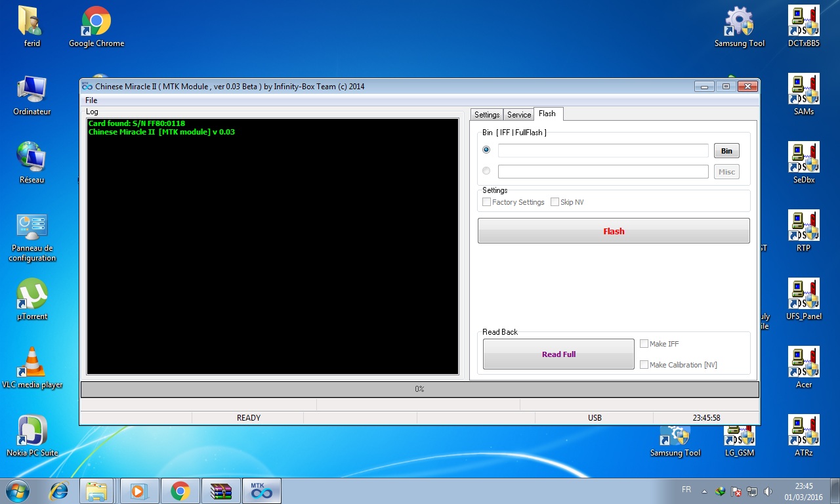Image resolution: width=840 pixels, height=504 pixels.
Task: Open Google Chrome desktop shortcut
Action: [96, 26]
